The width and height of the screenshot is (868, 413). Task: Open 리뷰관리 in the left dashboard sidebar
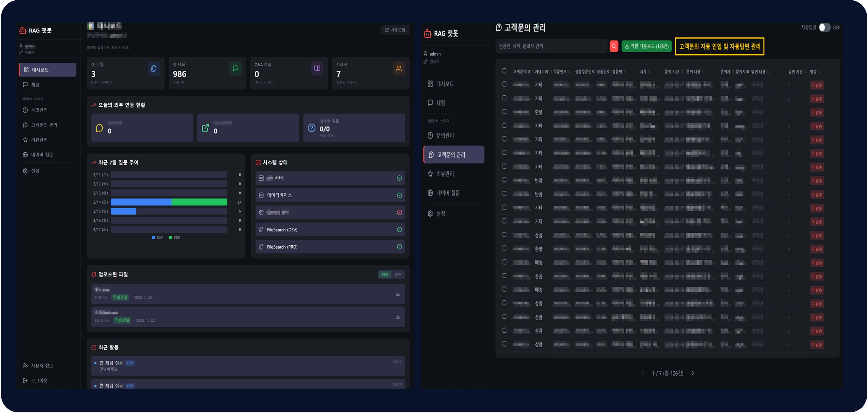click(48, 140)
